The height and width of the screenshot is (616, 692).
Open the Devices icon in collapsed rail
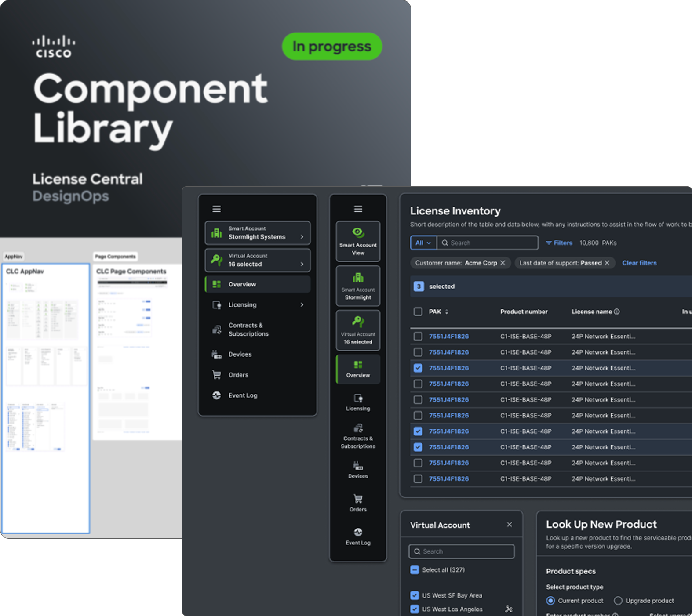pyautogui.click(x=358, y=466)
